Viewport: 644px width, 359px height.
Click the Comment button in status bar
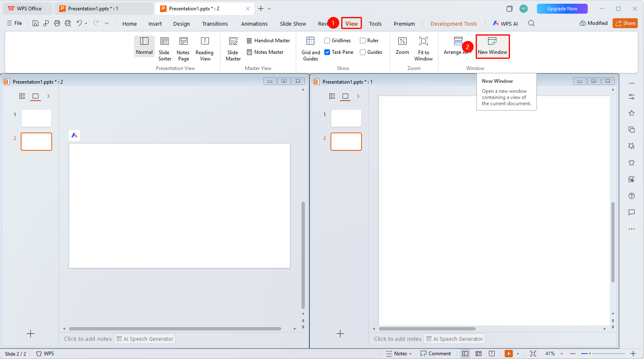click(436, 354)
